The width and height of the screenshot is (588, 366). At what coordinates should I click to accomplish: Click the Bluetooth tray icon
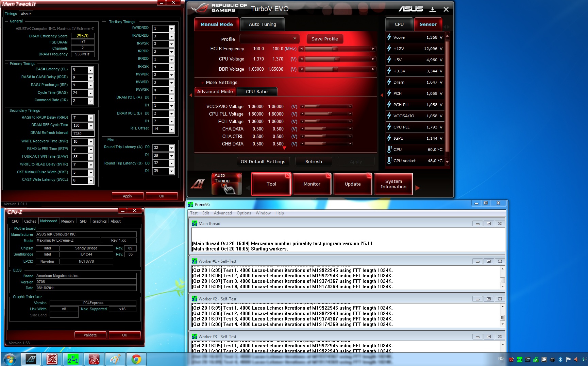point(560,360)
